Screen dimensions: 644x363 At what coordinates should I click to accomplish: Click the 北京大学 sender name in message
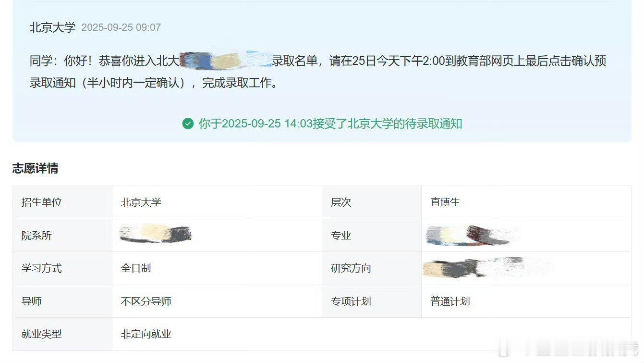pos(52,27)
